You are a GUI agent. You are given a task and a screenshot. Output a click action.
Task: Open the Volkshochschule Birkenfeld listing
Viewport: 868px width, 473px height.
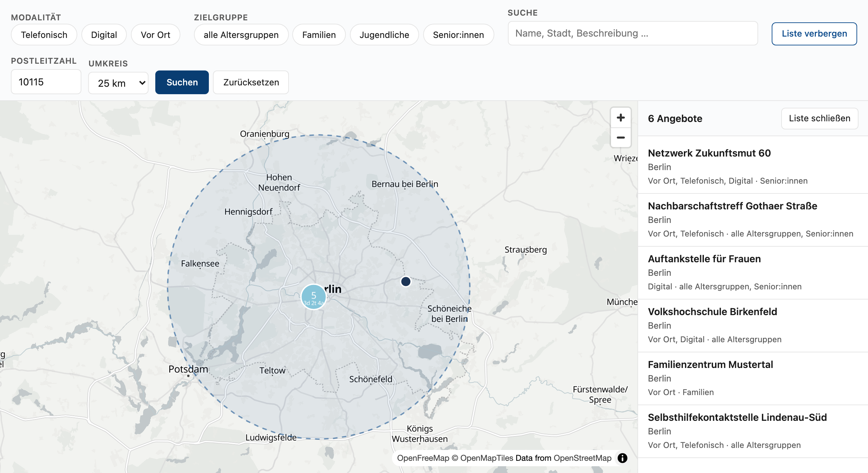753,325
